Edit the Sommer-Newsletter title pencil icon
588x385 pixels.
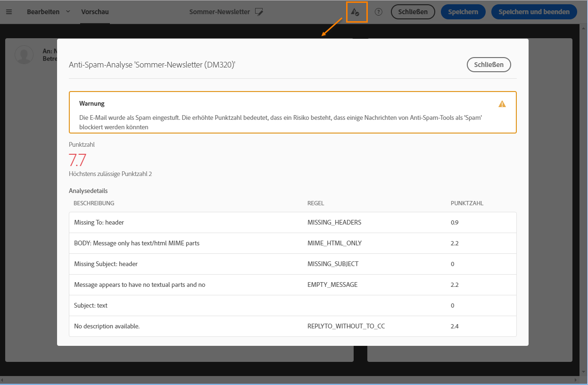(259, 12)
